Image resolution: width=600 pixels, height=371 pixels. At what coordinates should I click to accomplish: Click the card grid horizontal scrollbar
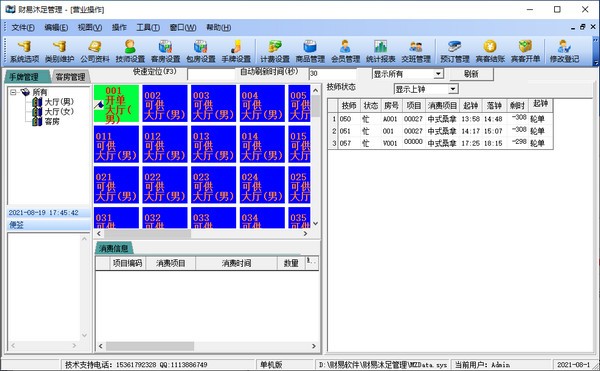[x=202, y=233]
